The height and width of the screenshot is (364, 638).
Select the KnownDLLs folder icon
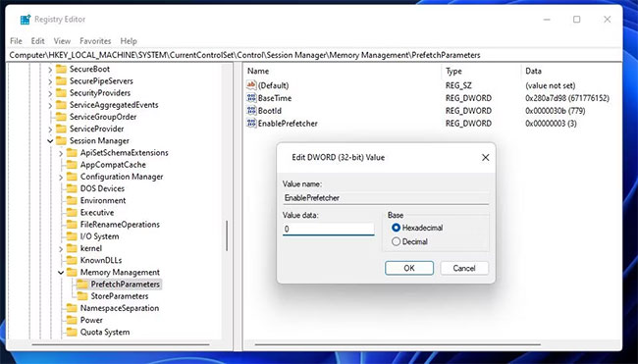click(72, 260)
